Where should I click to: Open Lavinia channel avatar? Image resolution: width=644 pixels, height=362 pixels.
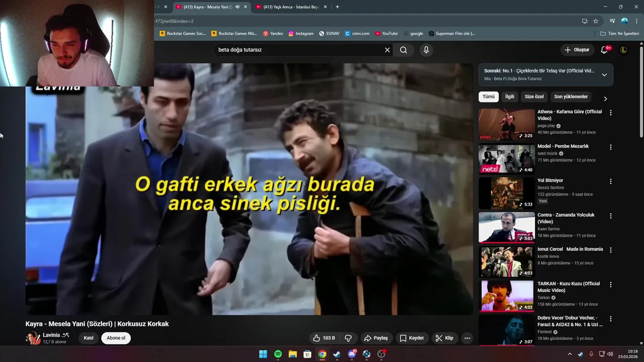click(x=33, y=338)
